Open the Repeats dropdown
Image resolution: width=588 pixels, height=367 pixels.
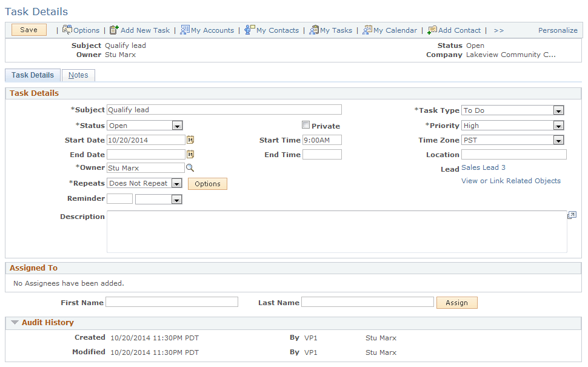coord(178,183)
